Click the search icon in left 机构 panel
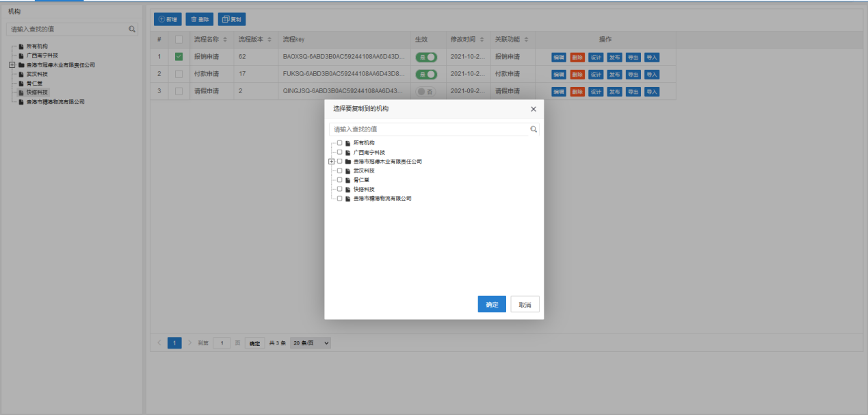The height and width of the screenshot is (415, 868). [132, 29]
